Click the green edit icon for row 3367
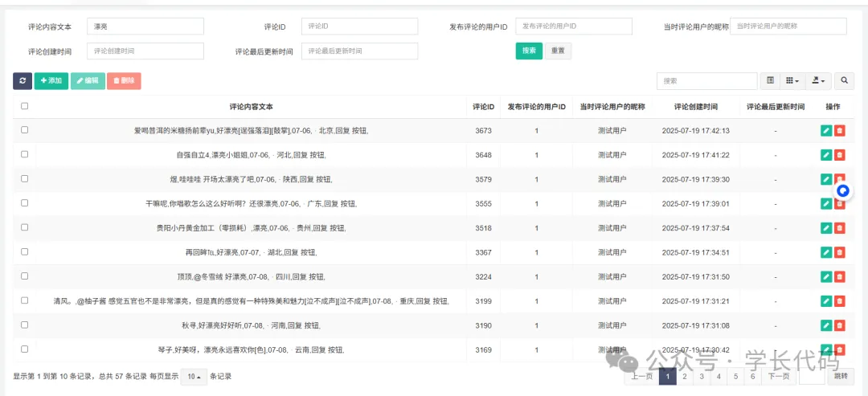 coord(826,252)
